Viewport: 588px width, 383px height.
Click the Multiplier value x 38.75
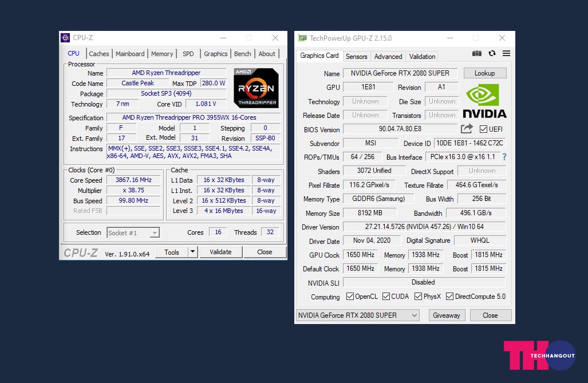[x=133, y=190]
